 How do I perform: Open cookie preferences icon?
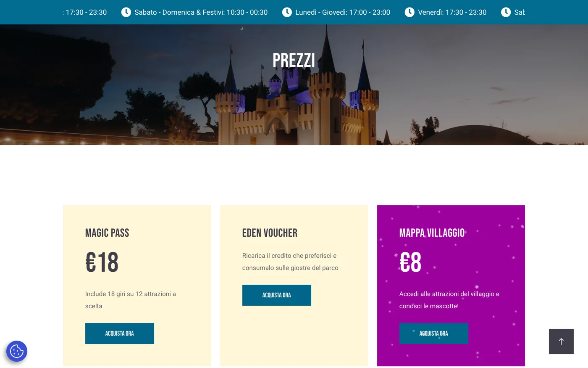click(x=17, y=351)
